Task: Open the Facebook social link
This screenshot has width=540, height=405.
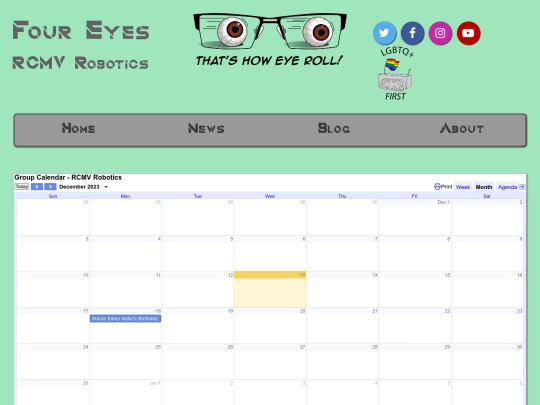Action: coord(412,33)
